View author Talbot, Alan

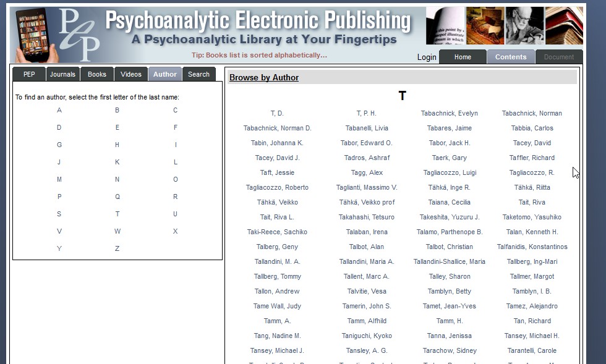367,247
